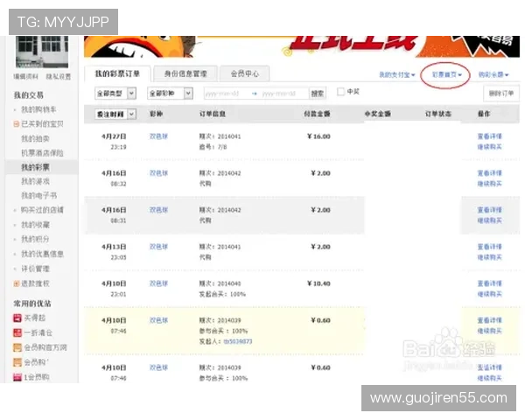Open the 1会员购 site icon
525x420 pixels.
pyautogui.click(x=17, y=377)
